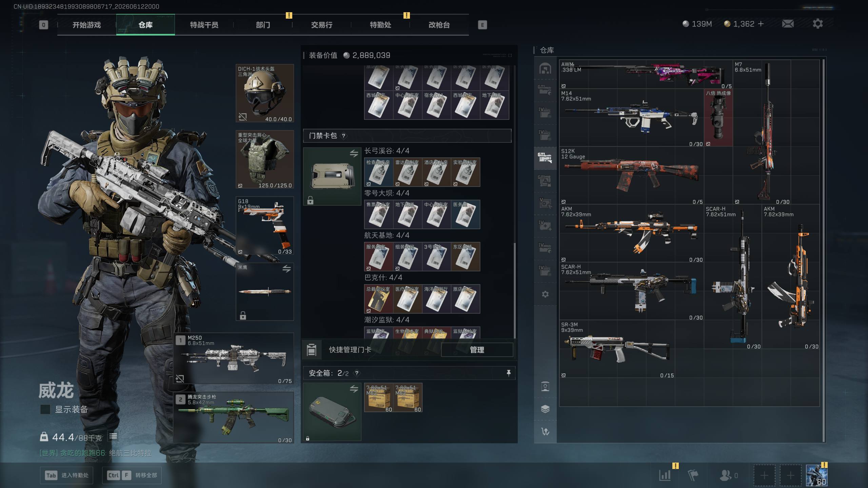Open the 特勤处 tab
Screen dimensions: 868x488
(x=380, y=25)
